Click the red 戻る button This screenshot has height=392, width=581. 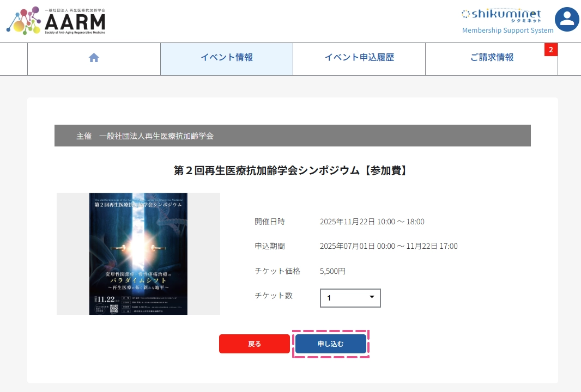pos(254,344)
